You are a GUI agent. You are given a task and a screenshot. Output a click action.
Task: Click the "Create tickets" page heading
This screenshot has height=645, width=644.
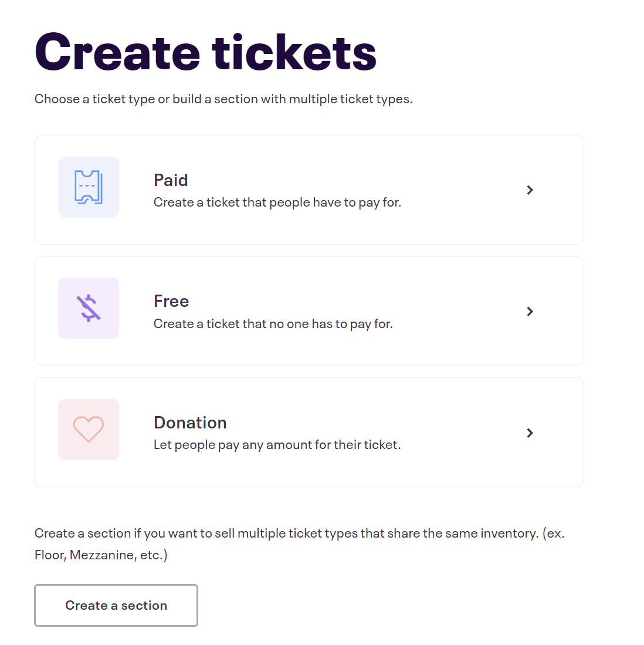coord(205,52)
